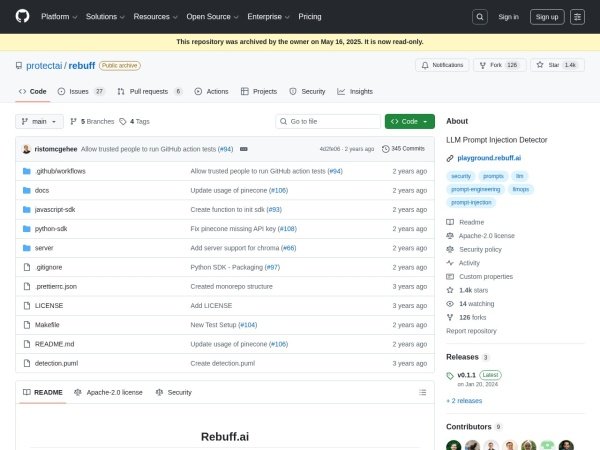Open the detection.puml file
Screen dimensions: 600x450
tap(56, 364)
